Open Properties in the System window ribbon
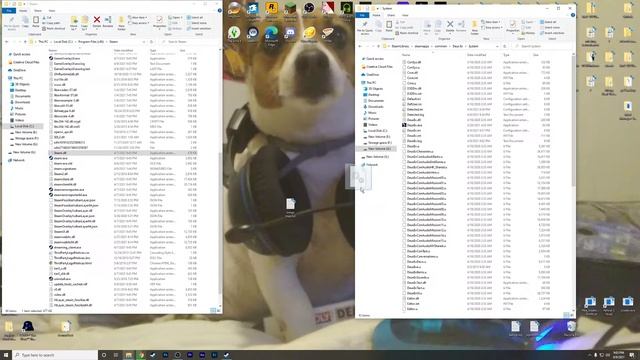 pos(512,27)
